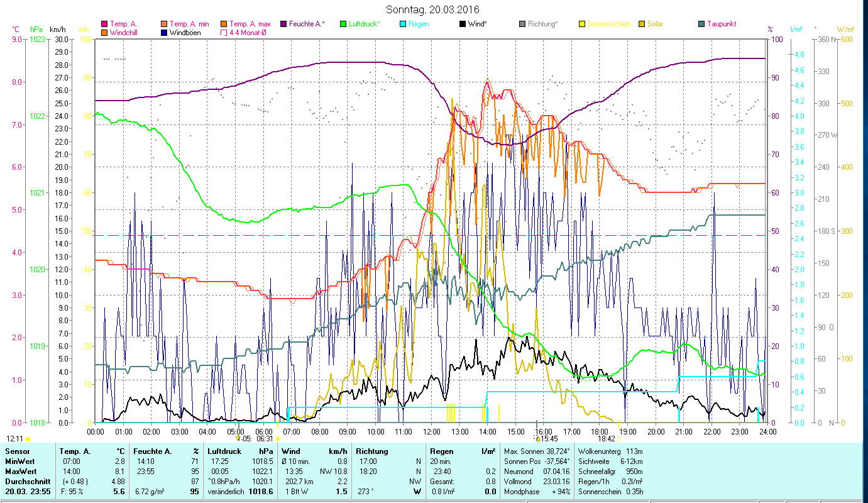Viewport: 868px width, 503px height.
Task: Click the pink Temp. A. legend swatch
Action: point(104,24)
